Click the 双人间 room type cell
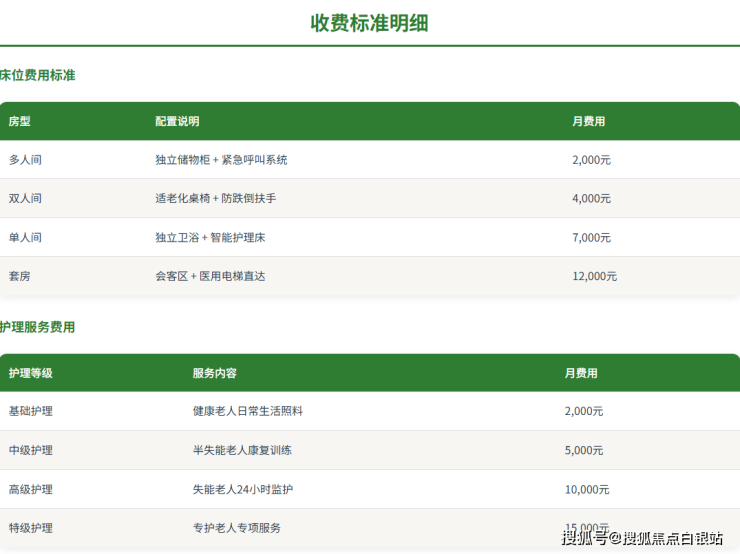This screenshot has height=554, width=740. click(x=25, y=199)
